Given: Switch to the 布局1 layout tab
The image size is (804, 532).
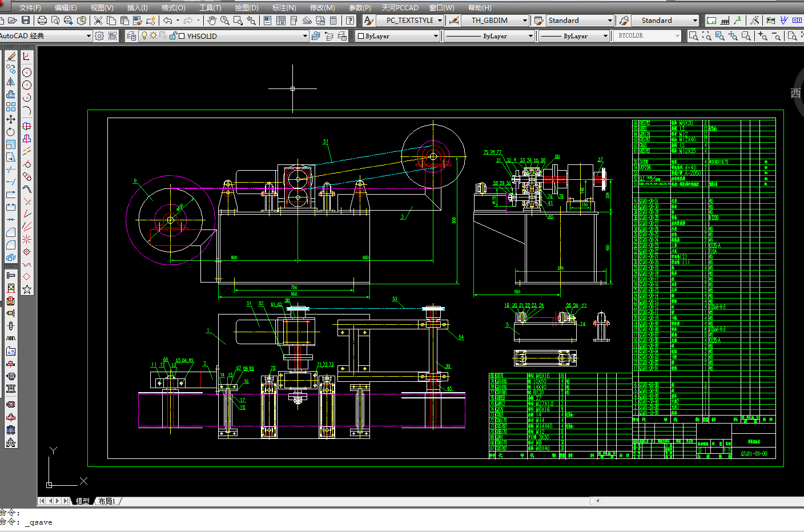Looking at the screenshot, I should click(x=107, y=501).
